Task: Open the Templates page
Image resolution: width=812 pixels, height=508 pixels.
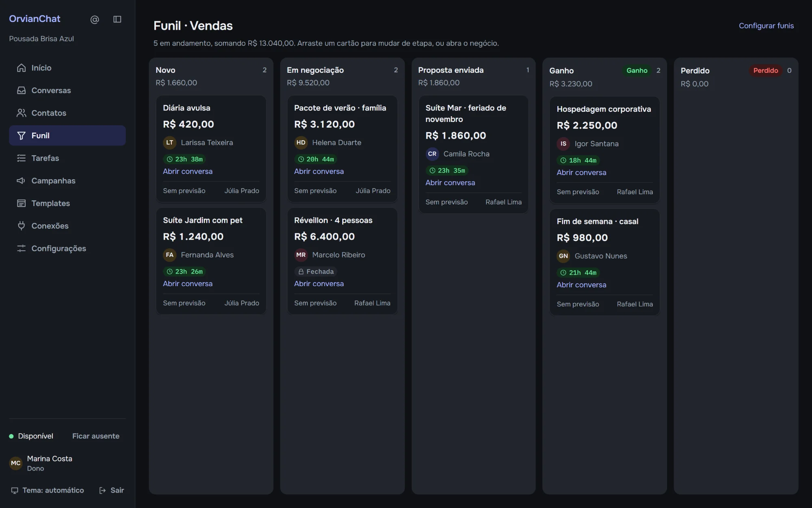Action: click(67, 203)
